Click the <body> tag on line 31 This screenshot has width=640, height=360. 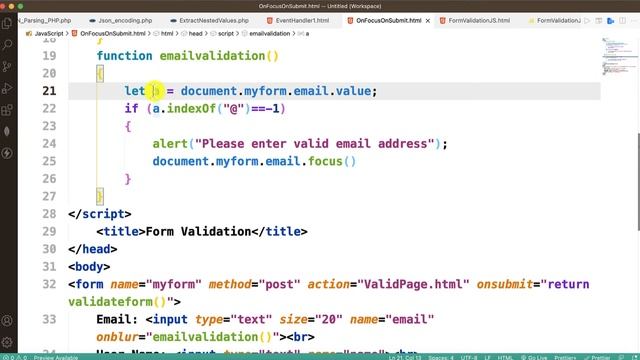point(89,267)
